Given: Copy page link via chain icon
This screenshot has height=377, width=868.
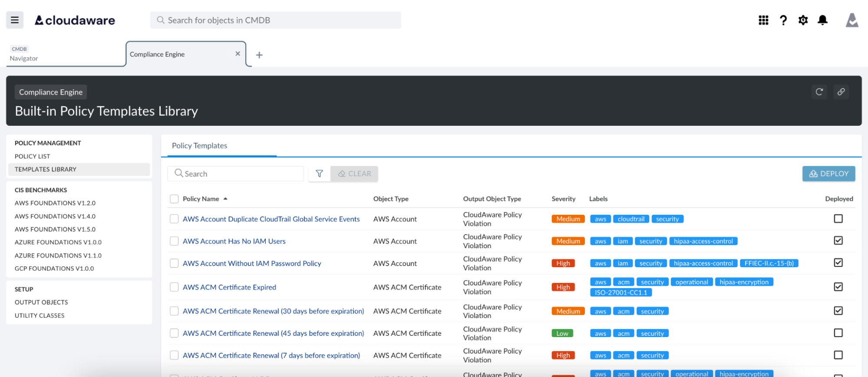Looking at the screenshot, I should point(841,92).
